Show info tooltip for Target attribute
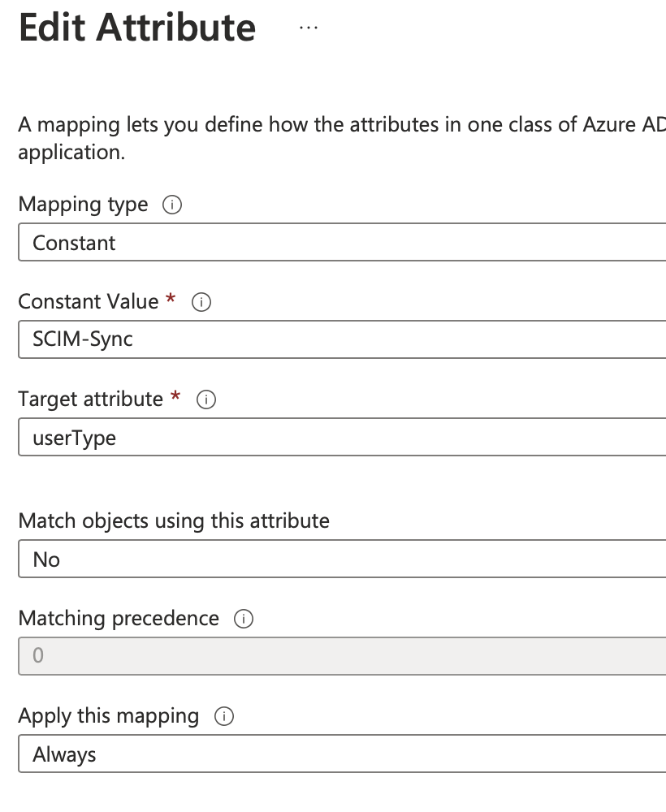The image size is (666, 812). coord(206,400)
